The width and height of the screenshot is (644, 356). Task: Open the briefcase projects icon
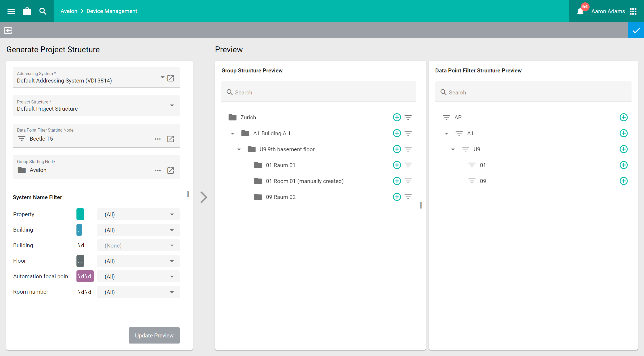click(x=27, y=11)
